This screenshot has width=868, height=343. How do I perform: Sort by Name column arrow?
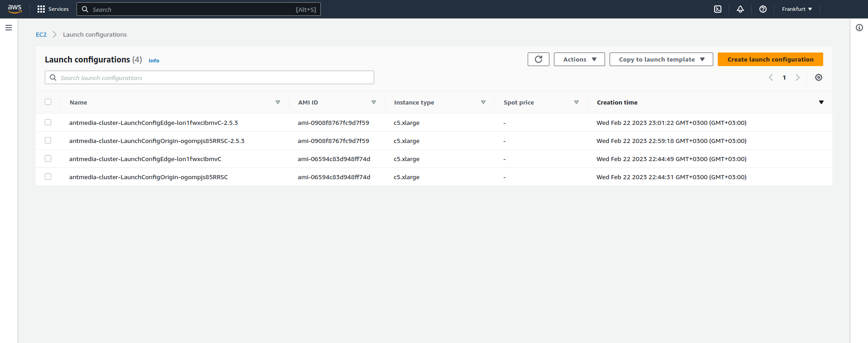tap(278, 102)
